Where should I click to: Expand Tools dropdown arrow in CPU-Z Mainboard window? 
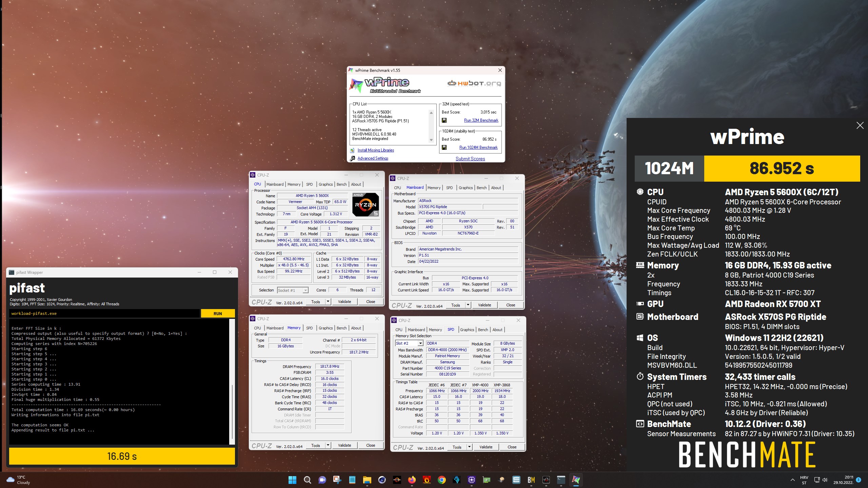(x=468, y=305)
